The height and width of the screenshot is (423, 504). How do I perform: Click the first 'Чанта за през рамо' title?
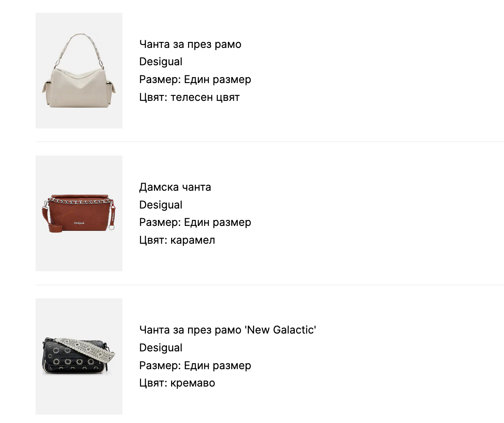click(x=190, y=44)
